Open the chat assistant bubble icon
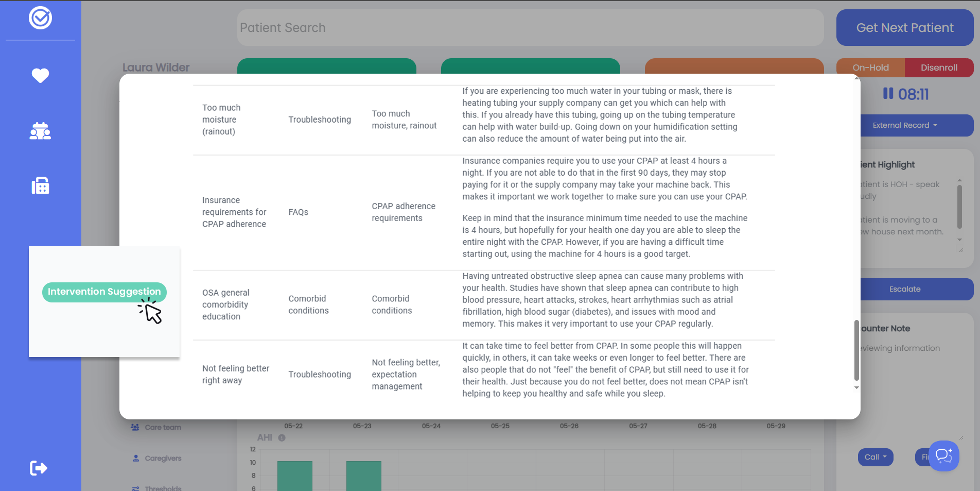The height and width of the screenshot is (491, 980). tap(943, 455)
